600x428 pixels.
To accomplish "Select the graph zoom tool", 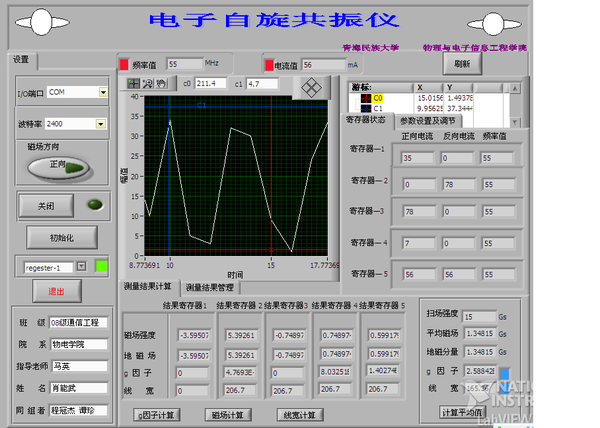I will [147, 83].
